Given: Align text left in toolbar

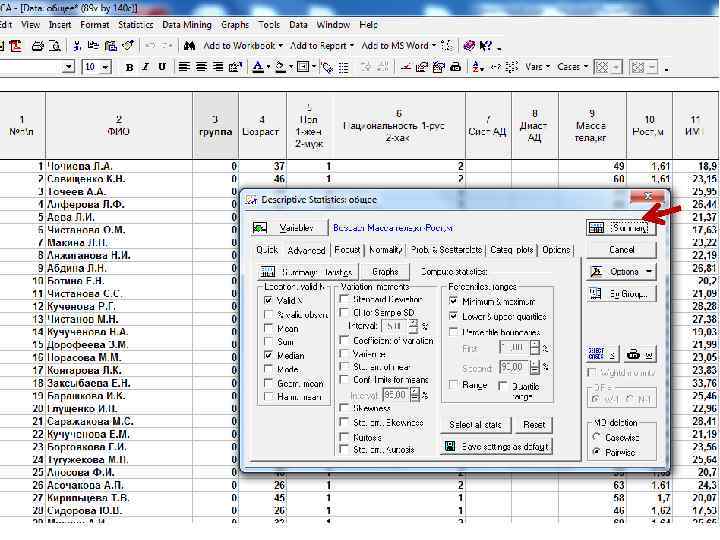Looking at the screenshot, I should pyautogui.click(x=184, y=68).
